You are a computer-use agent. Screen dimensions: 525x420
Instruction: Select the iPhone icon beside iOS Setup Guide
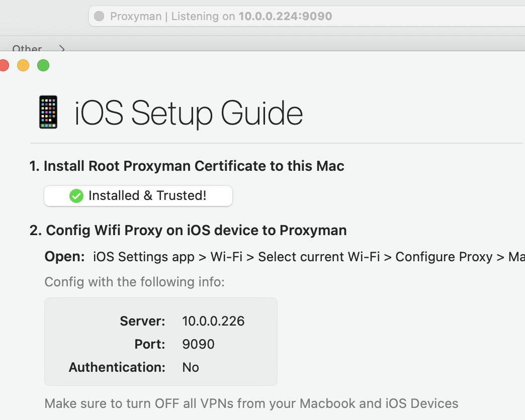pos(48,112)
